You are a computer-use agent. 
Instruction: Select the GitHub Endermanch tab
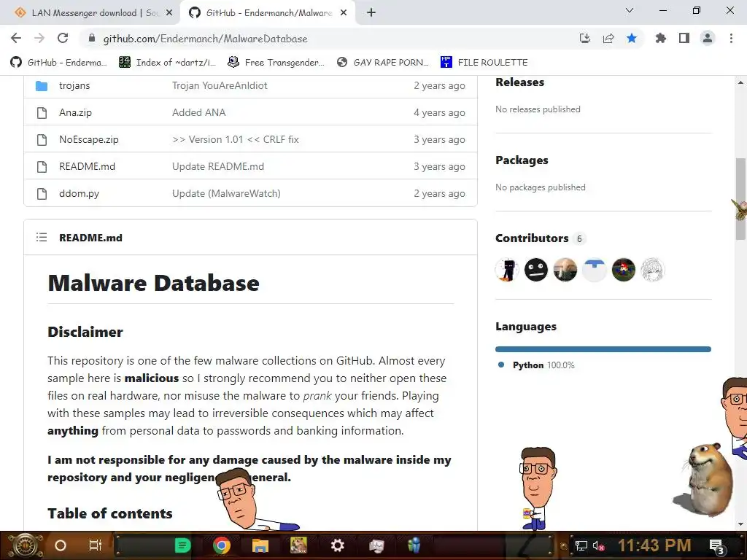pyautogui.click(x=268, y=13)
